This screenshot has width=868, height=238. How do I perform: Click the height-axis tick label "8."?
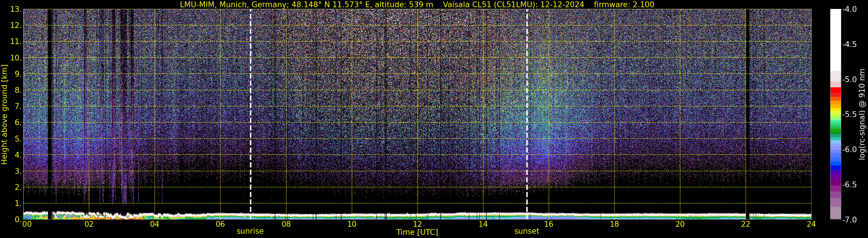tap(18, 90)
